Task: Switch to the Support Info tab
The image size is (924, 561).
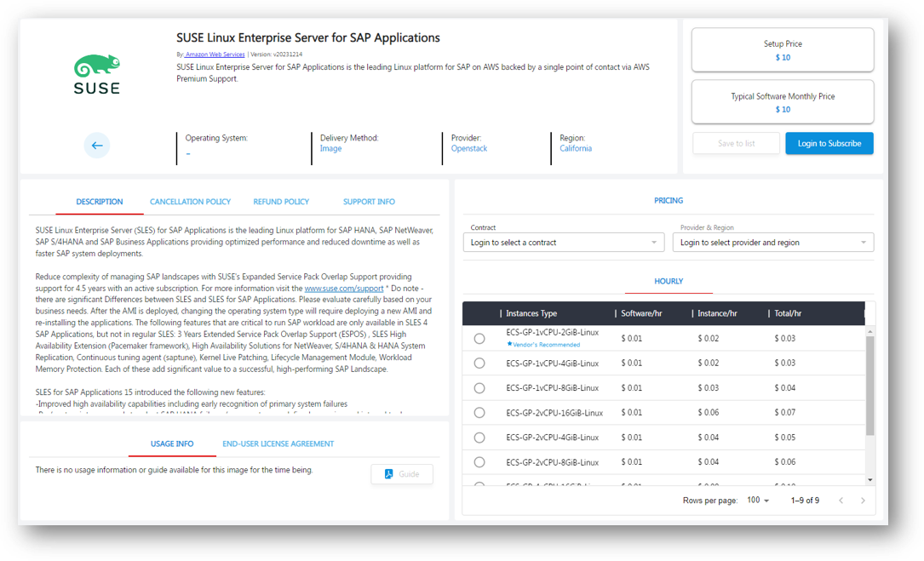Action: [369, 202]
